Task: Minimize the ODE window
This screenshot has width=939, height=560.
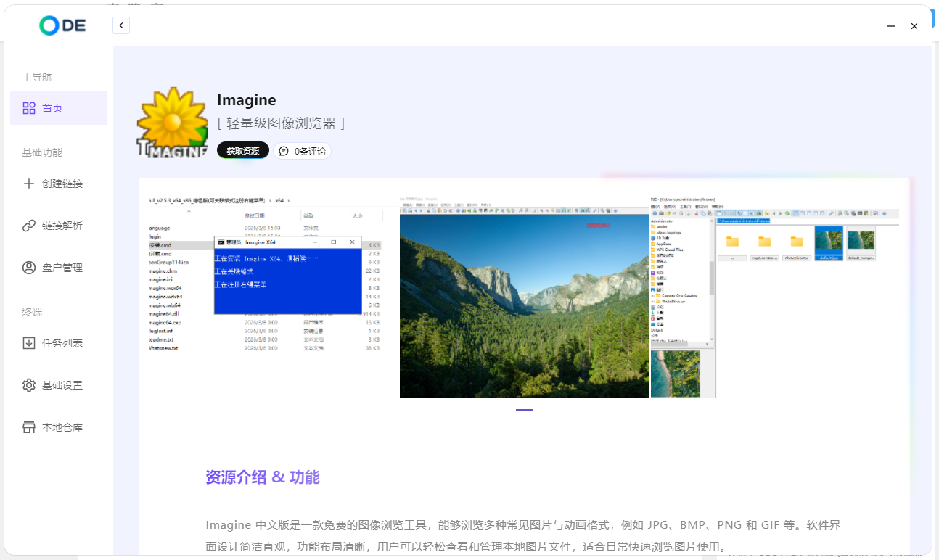Action: tap(890, 26)
